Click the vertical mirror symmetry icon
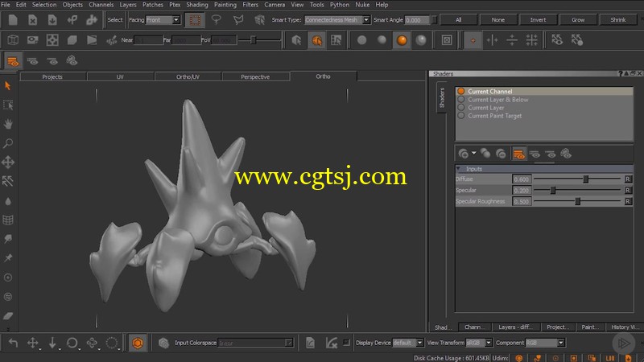 click(x=512, y=39)
